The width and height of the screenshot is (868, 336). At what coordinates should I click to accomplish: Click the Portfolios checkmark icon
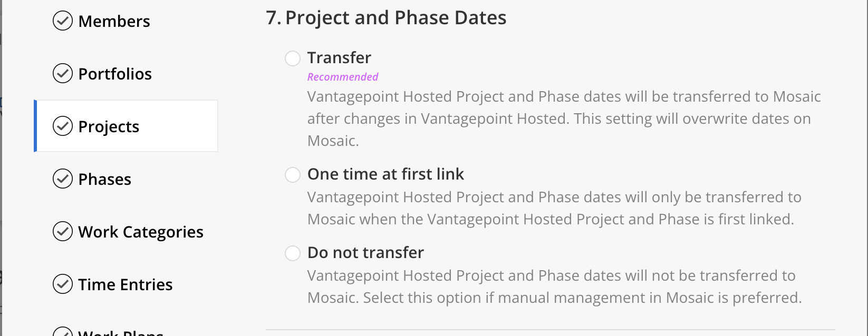point(63,74)
